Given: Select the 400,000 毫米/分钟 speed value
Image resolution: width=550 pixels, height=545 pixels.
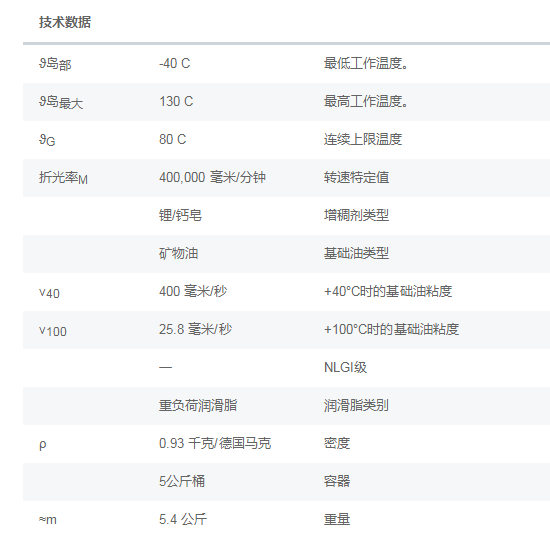Looking at the screenshot, I should pyautogui.click(x=212, y=177).
